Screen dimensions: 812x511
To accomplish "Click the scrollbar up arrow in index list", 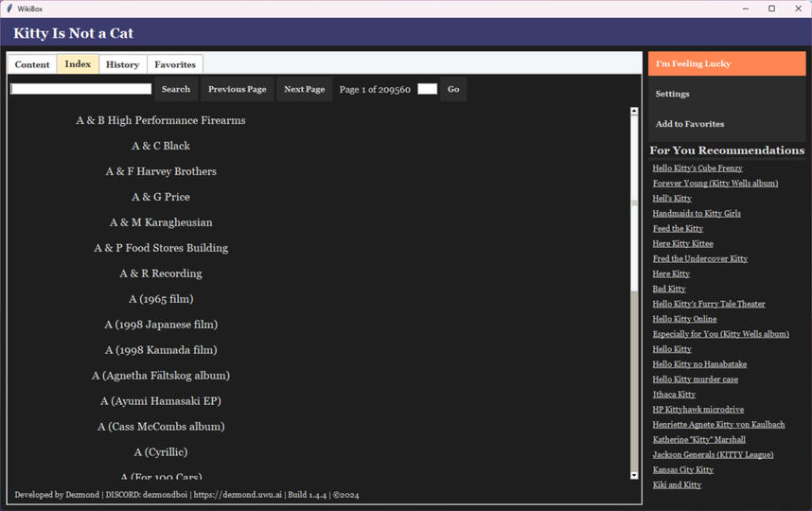I will click(634, 112).
